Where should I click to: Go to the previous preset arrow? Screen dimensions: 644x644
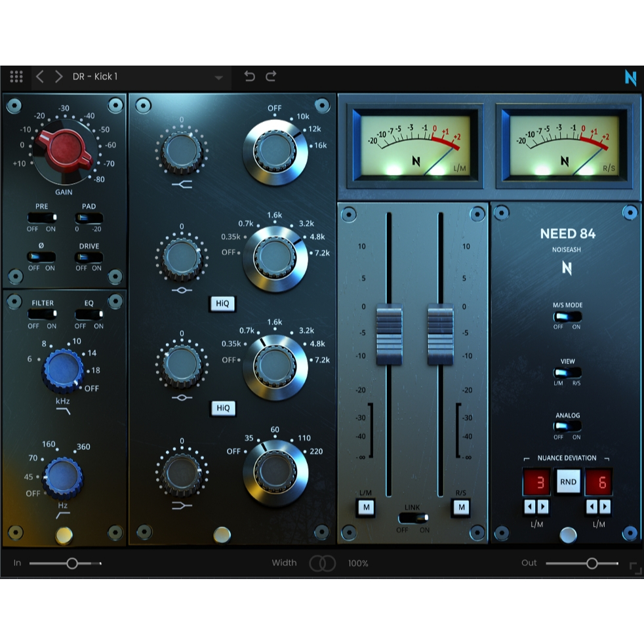point(40,77)
